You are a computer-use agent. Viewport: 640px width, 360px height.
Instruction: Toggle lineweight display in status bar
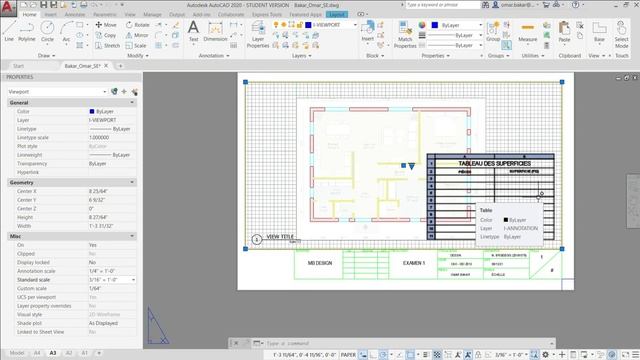pyautogui.click(x=426, y=355)
